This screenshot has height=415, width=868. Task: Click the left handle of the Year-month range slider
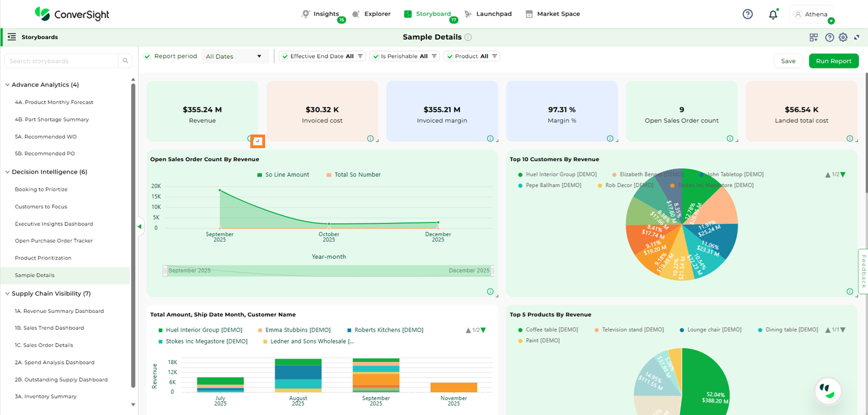pos(165,271)
